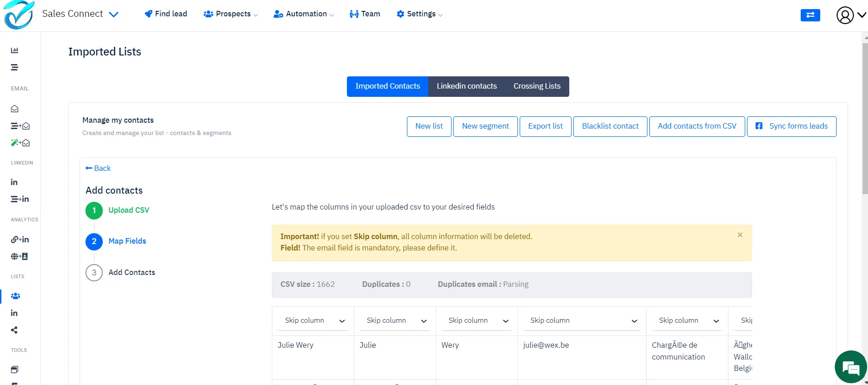Image resolution: width=868 pixels, height=385 pixels.
Task: Click the page vertical scrollbar thumb
Action: [x=865, y=118]
